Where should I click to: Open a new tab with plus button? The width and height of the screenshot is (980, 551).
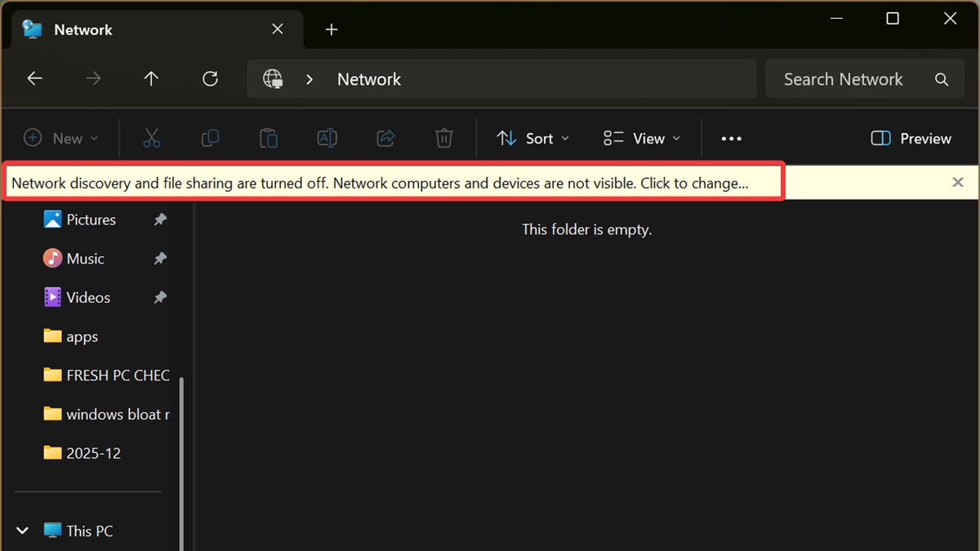[331, 29]
